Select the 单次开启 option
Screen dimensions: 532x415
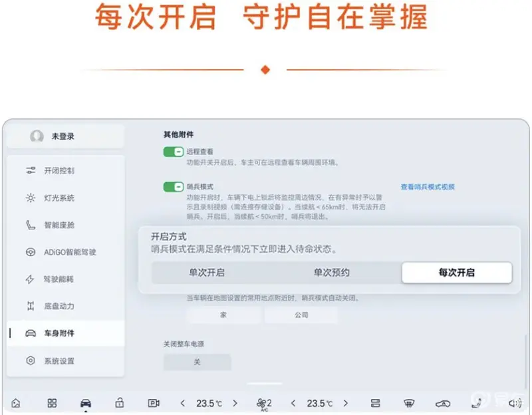point(207,273)
